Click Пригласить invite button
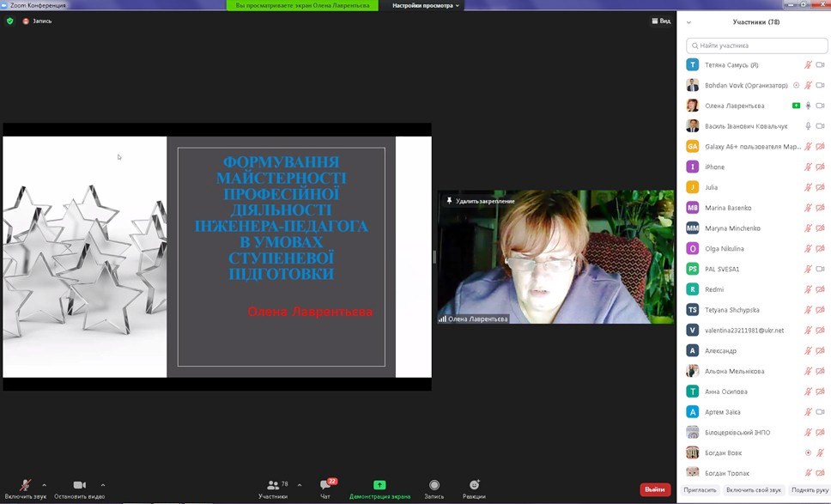831x504 pixels. click(700, 489)
